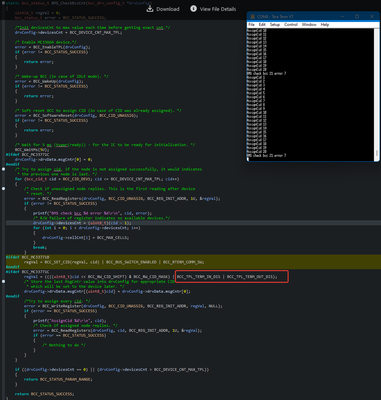Image resolution: width=381 pixels, height=400 pixels.
Task: Click the 'break;' statement
Action: [x=40, y=247]
